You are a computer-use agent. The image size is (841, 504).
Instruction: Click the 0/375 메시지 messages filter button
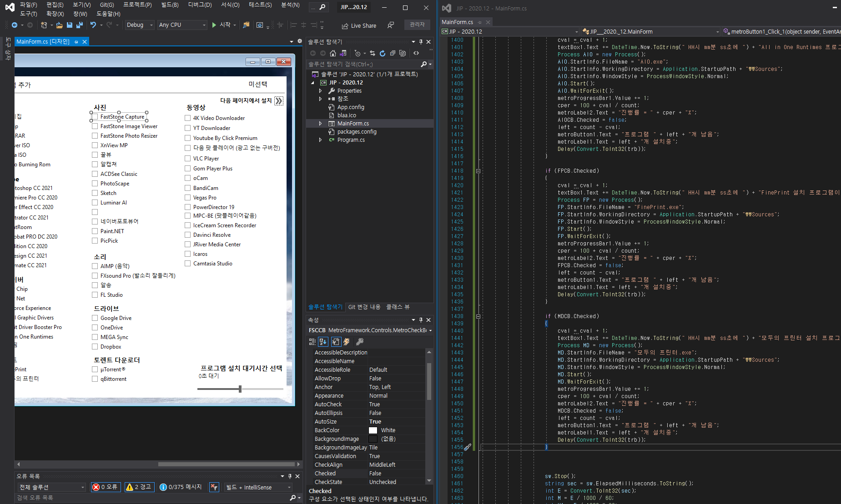click(x=181, y=487)
